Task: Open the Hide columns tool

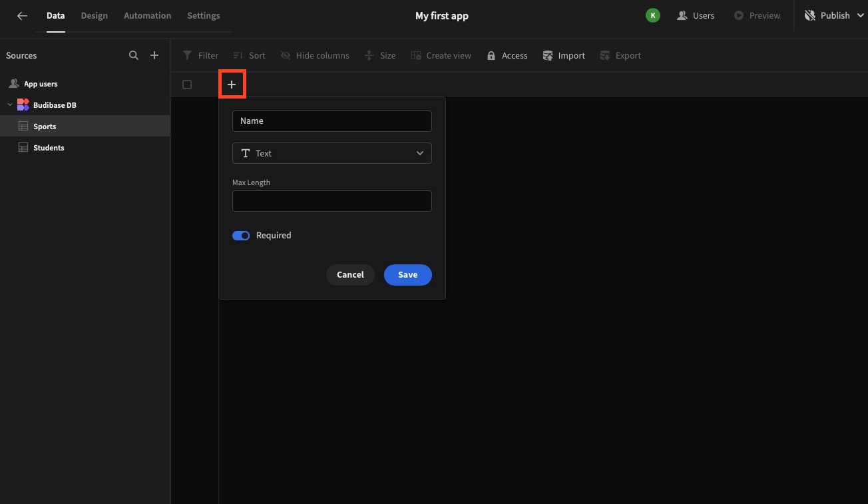Action: 286,55
